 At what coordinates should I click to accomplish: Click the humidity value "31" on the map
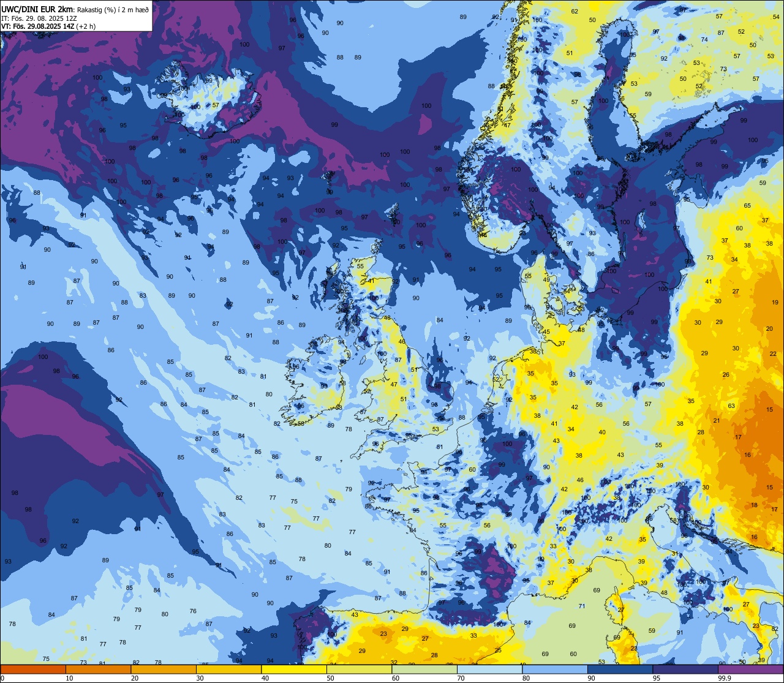click(x=674, y=554)
